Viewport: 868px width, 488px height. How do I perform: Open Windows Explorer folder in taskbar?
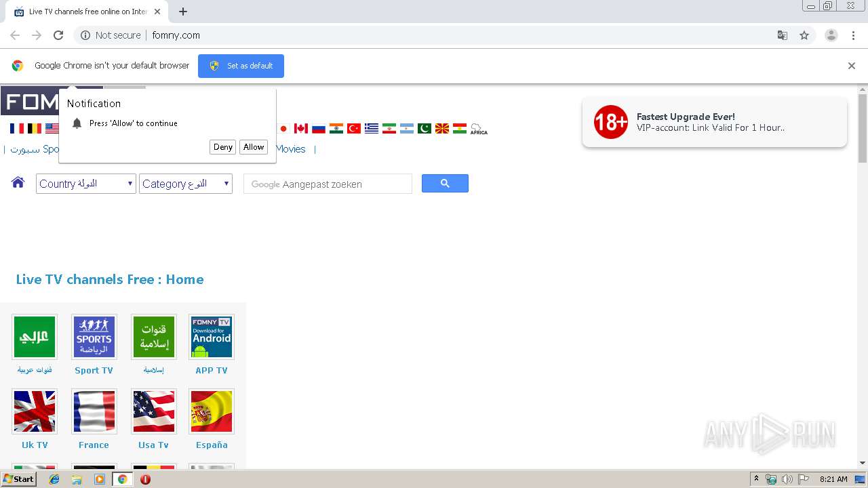coord(77,479)
